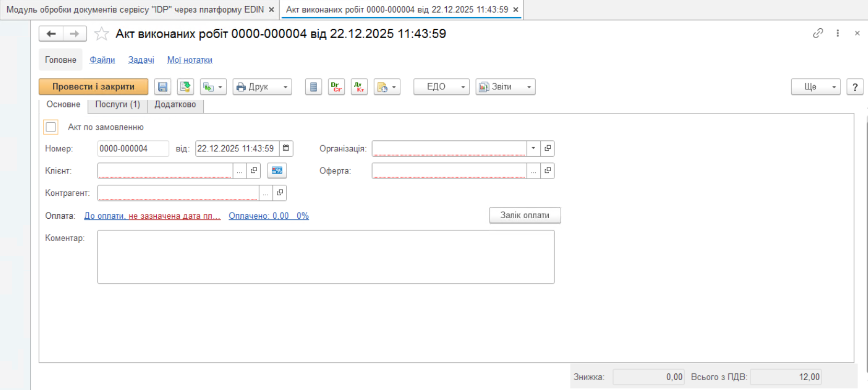This screenshot has height=390, width=868.
Task: Click 'Провести і закрити' button
Action: pos(94,87)
